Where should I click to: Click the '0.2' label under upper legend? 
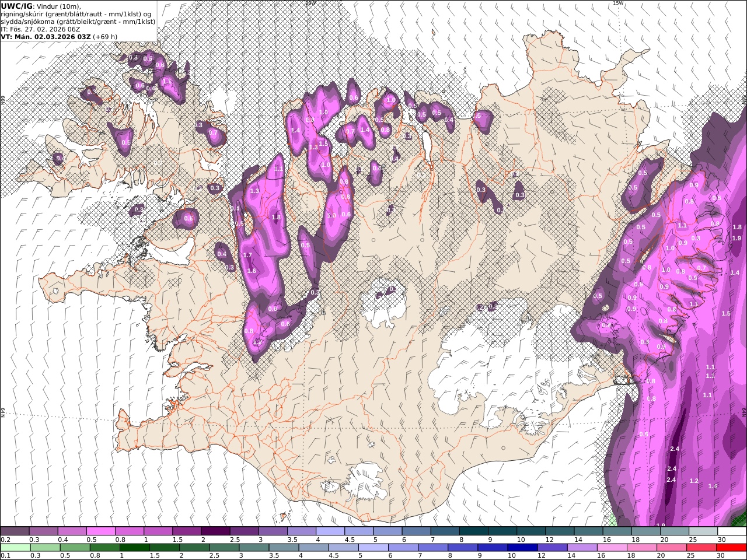(5, 540)
